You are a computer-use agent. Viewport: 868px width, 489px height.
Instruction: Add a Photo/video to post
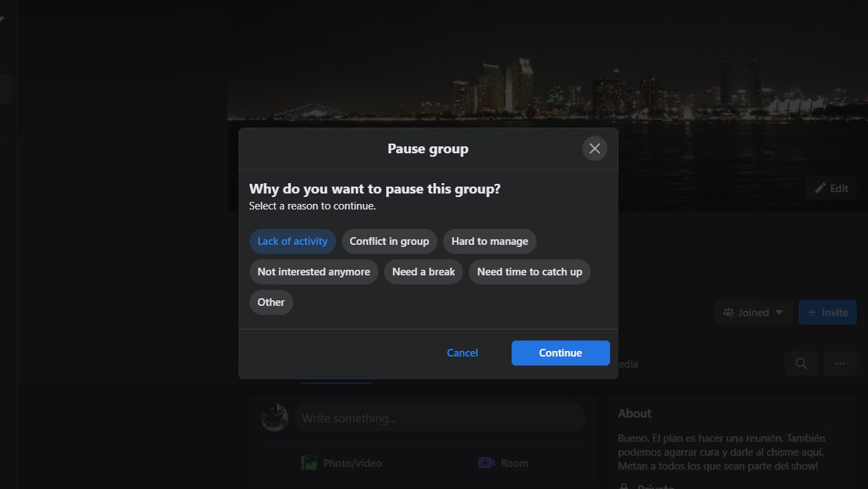click(342, 463)
